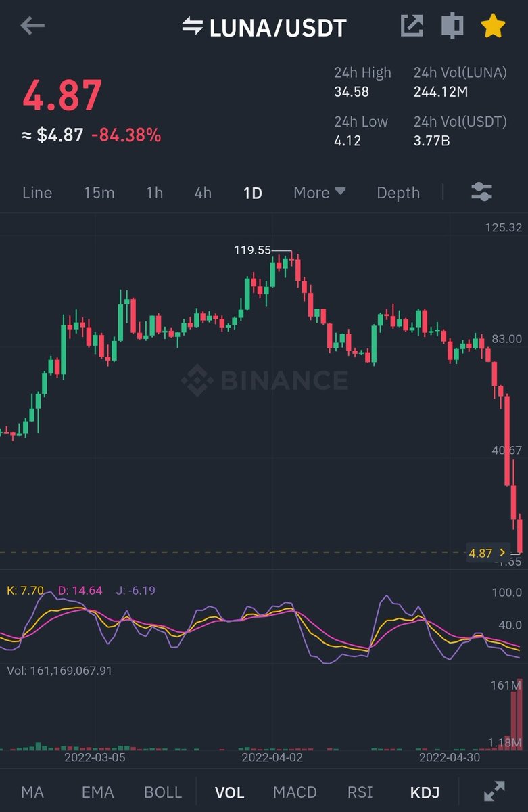Open the split-view compare icon
This screenshot has height=812, width=528.
(451, 26)
